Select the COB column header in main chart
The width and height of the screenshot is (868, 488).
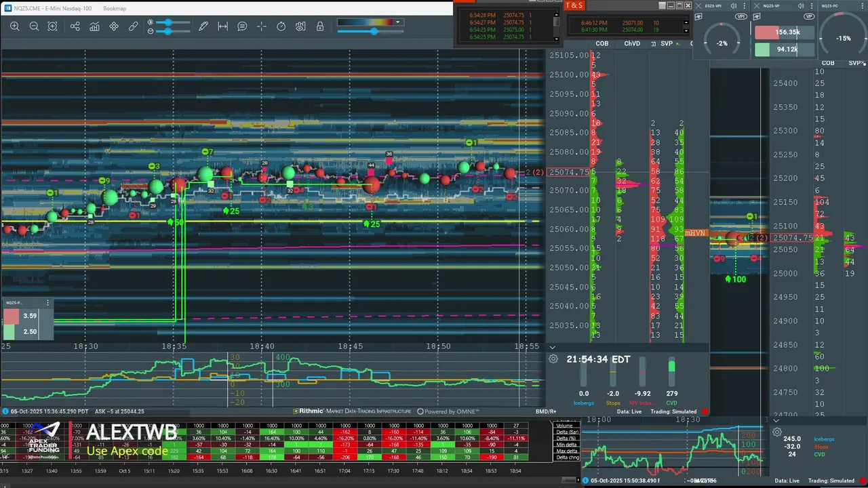tap(601, 43)
